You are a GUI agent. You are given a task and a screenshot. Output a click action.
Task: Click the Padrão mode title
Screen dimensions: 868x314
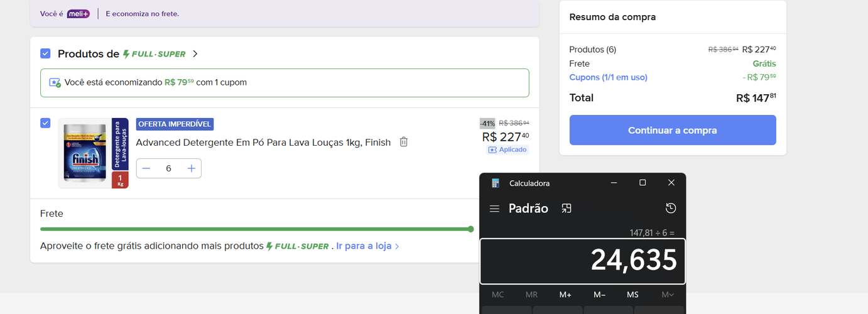point(528,208)
